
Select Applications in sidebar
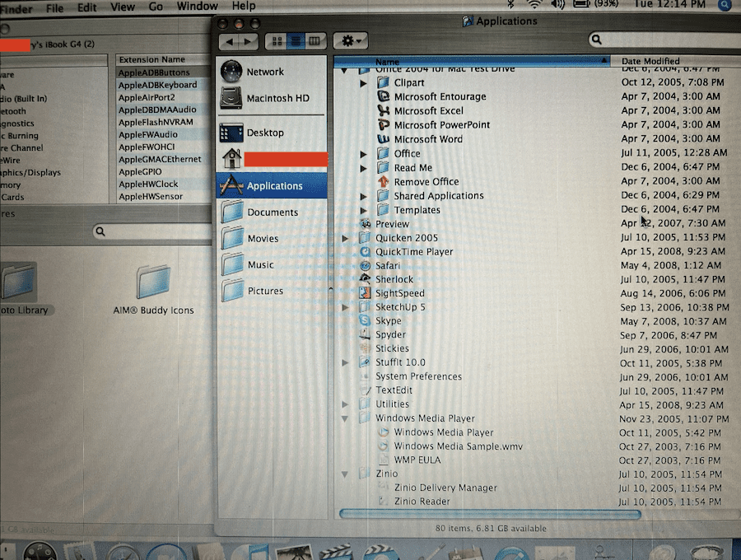click(x=271, y=186)
